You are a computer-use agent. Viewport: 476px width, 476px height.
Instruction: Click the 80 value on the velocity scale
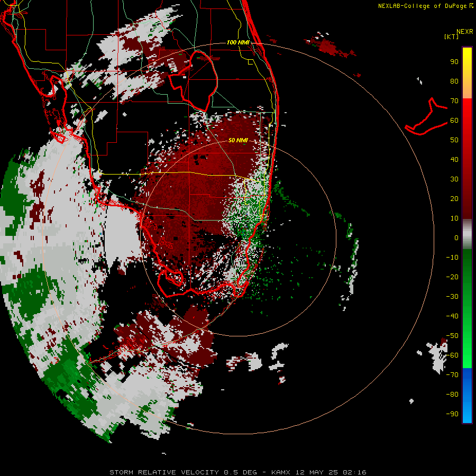click(x=454, y=81)
